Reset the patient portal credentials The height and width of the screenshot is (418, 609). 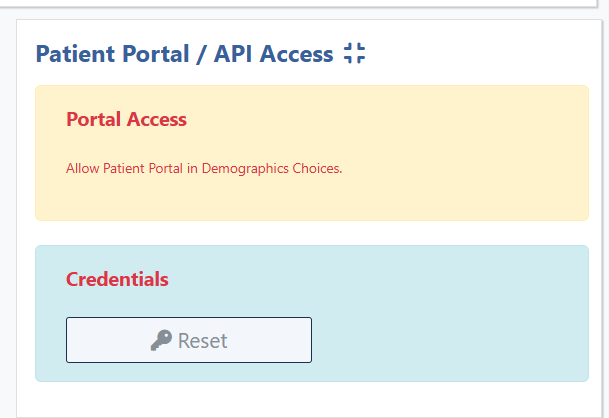click(x=189, y=340)
